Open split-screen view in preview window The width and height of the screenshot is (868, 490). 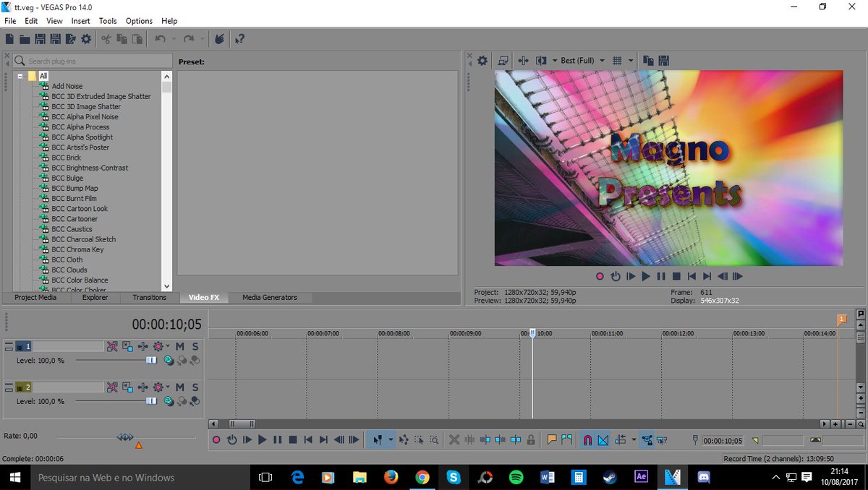click(540, 61)
